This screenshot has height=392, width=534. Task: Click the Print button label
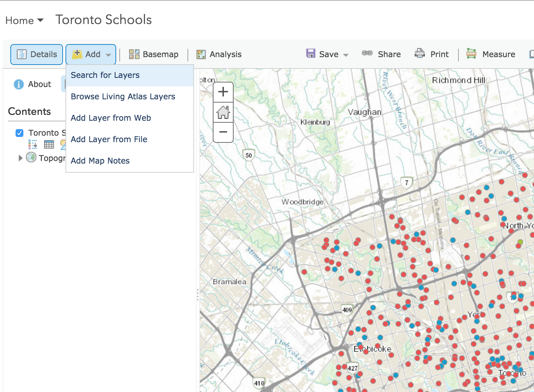440,54
